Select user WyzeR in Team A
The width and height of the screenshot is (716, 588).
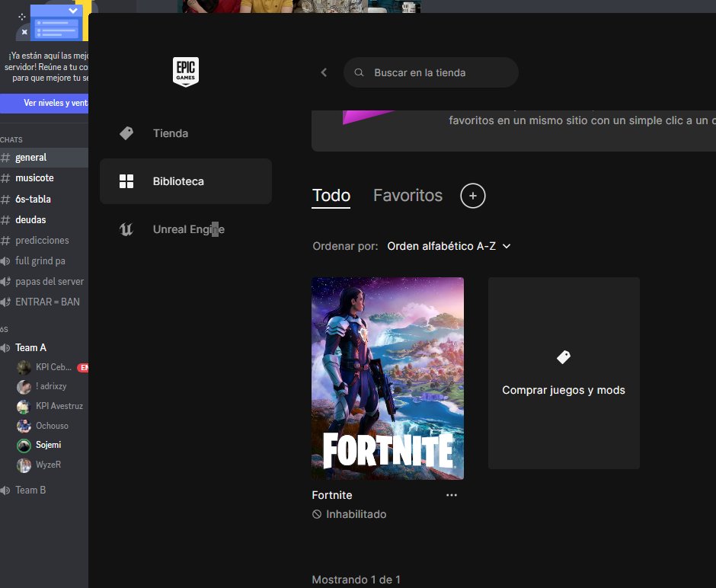point(50,465)
